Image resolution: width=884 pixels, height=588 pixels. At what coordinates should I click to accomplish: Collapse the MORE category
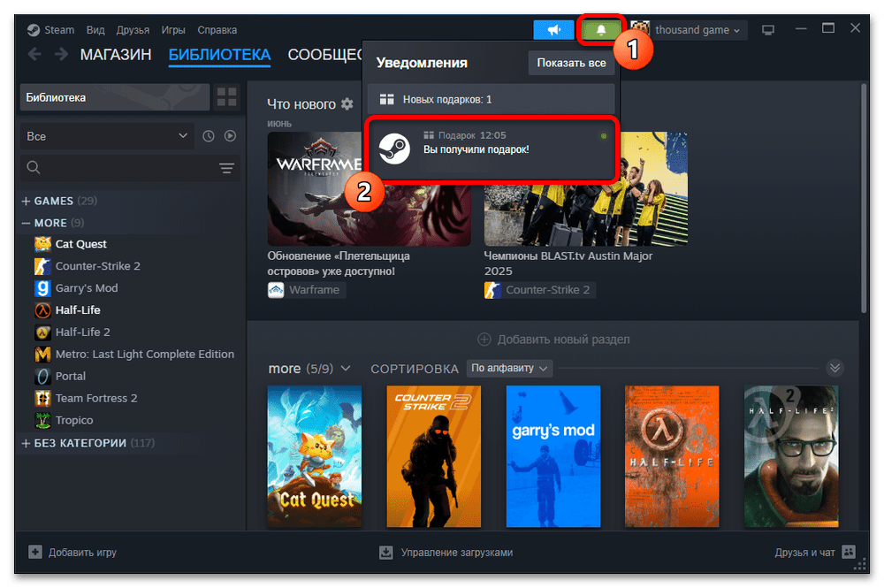[x=26, y=223]
